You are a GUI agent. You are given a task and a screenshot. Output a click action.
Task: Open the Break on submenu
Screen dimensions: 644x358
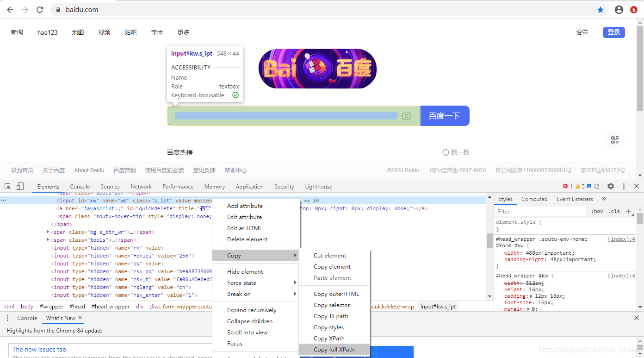(x=256, y=294)
